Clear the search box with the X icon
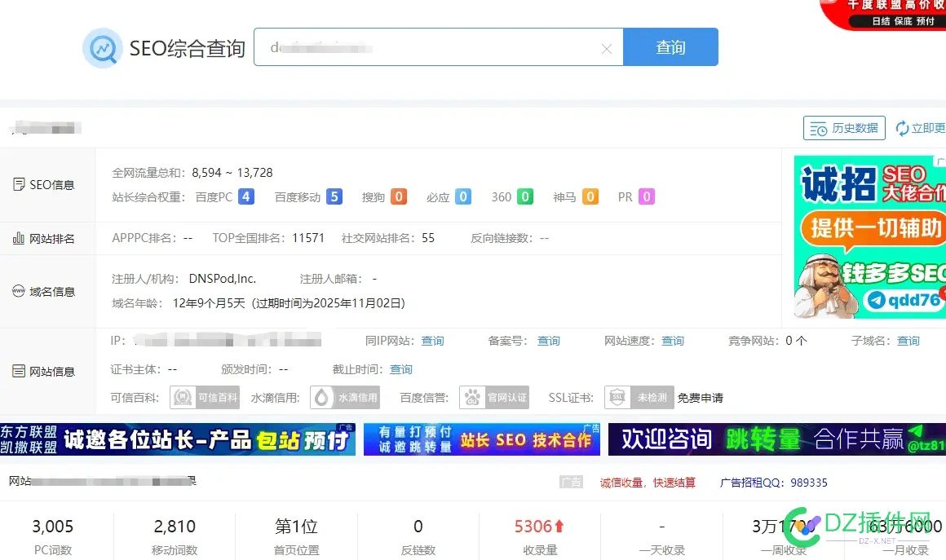This screenshot has height=560, width=946. click(607, 47)
